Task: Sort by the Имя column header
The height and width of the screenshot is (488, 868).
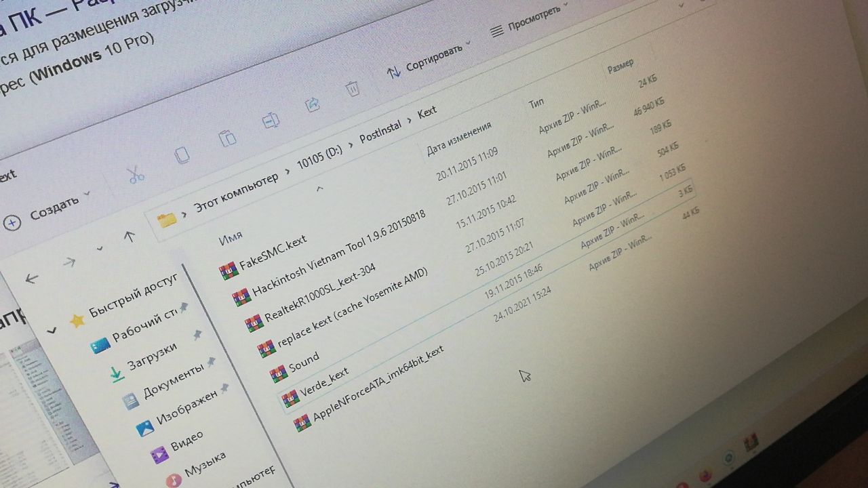Action: pyautogui.click(x=231, y=238)
